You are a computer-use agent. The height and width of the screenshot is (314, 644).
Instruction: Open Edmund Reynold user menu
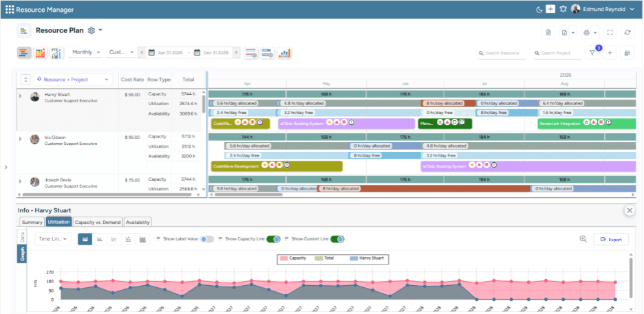603,9
